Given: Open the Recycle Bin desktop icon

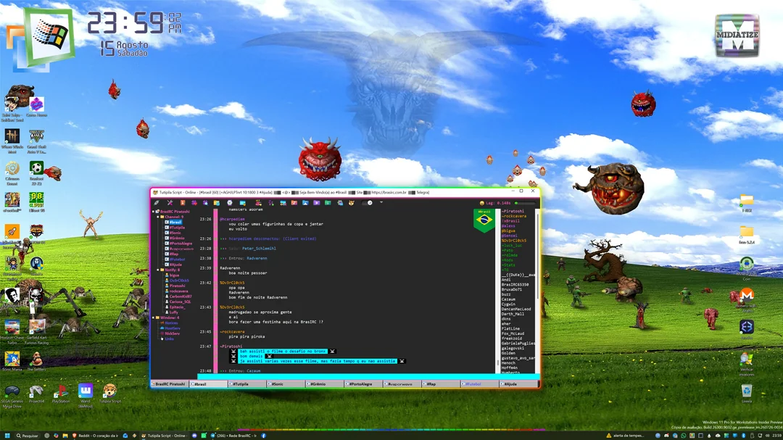Looking at the screenshot, I should point(747,393).
